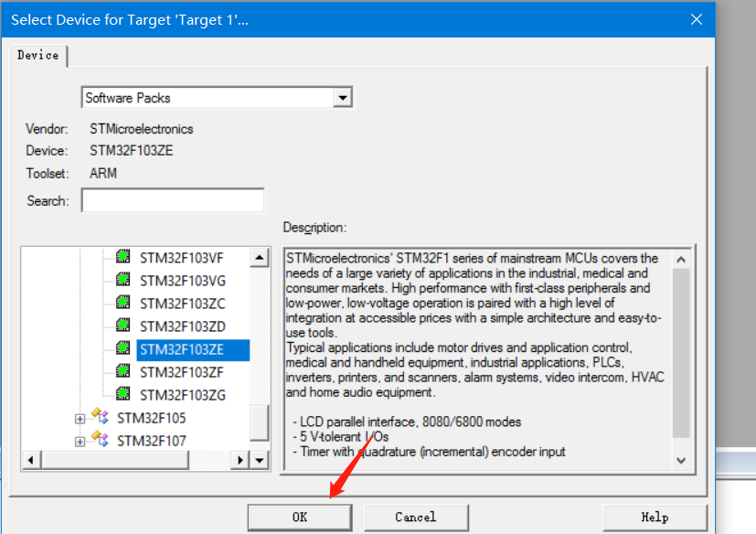This screenshot has height=534, width=756.
Task: Click the Cancel button
Action: tap(416, 518)
